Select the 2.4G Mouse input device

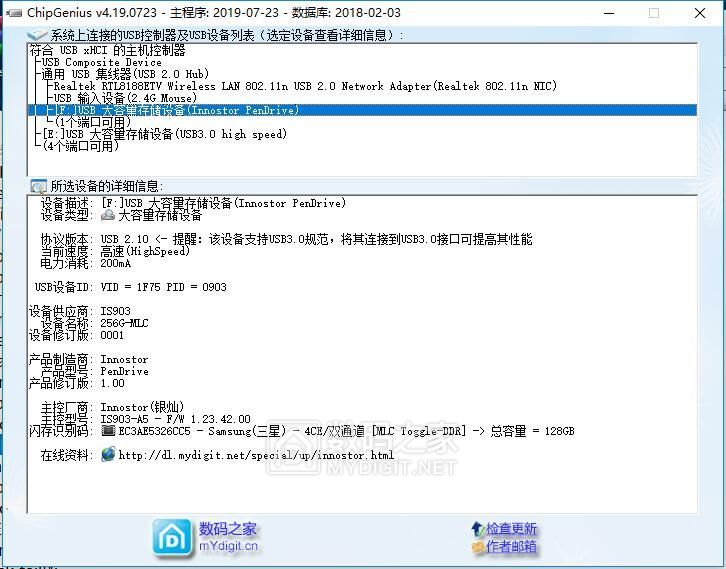tap(125, 99)
